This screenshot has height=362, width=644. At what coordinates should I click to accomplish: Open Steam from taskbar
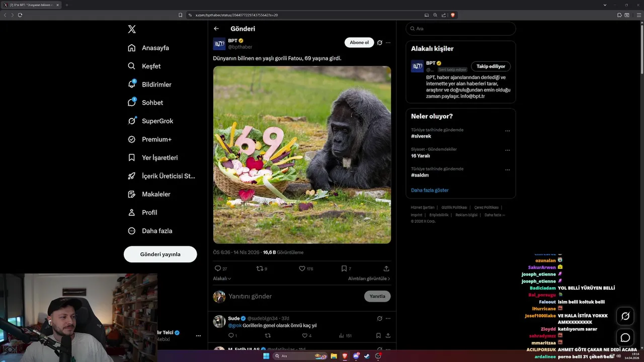367,356
